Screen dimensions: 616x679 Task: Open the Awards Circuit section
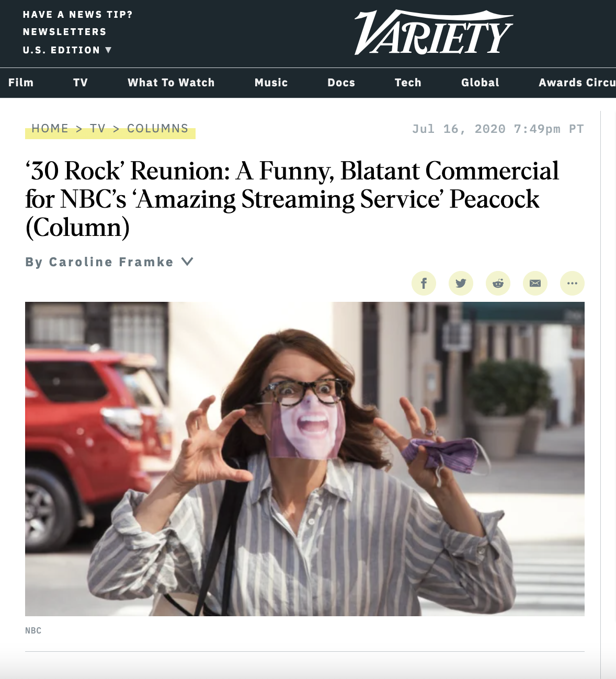[x=577, y=83]
